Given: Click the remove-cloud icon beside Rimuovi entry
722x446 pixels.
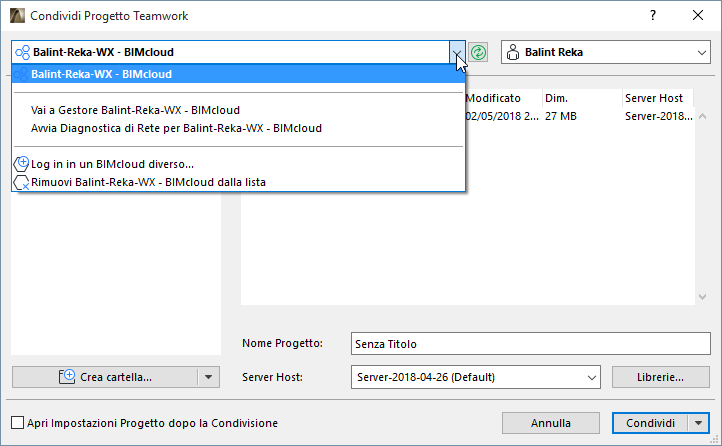Looking at the screenshot, I should point(21,182).
